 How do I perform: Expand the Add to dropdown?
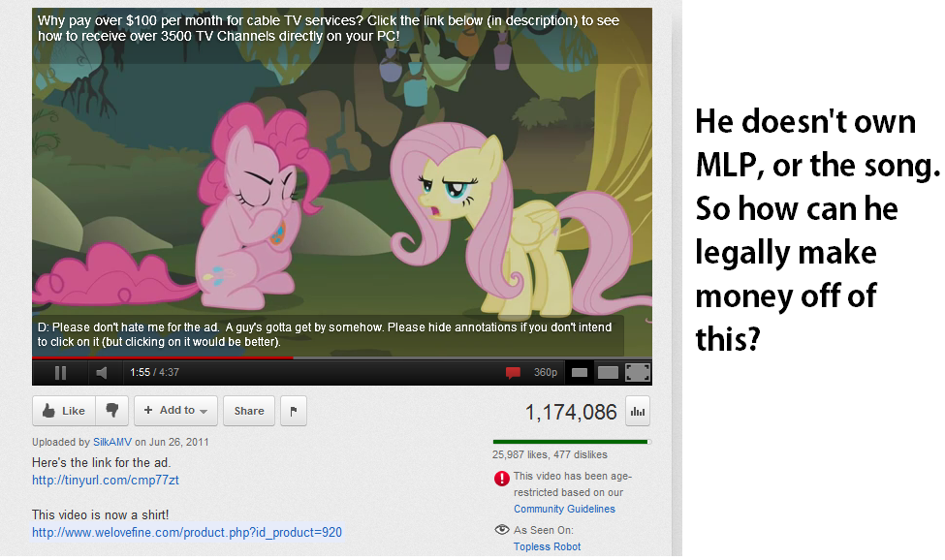(x=175, y=411)
